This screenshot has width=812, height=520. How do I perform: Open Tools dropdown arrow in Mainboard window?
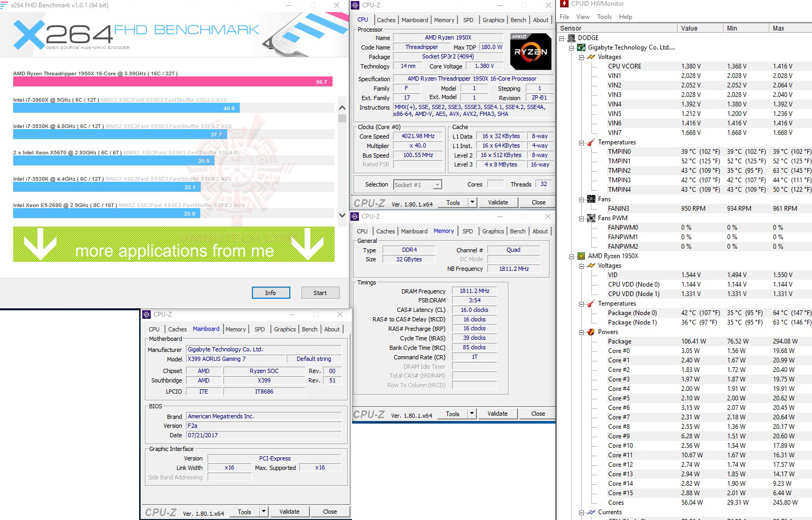point(263,512)
